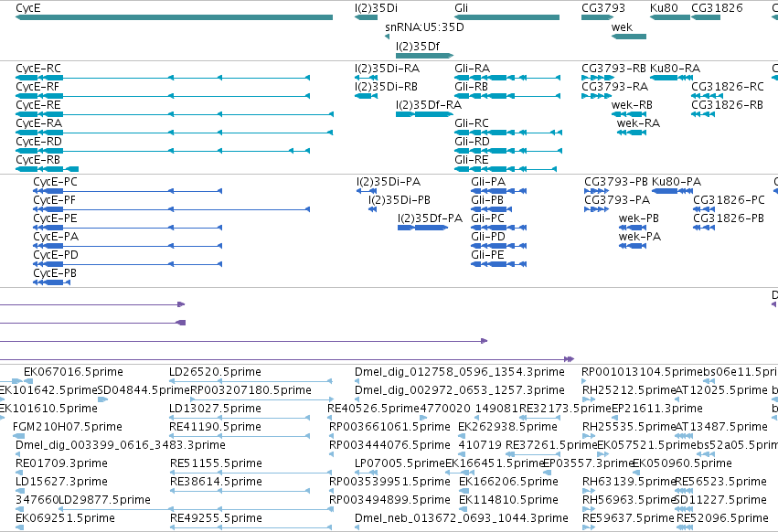This screenshot has height=532, width=778.
Task: Select the wek-RA transcript
Action: coord(632,133)
